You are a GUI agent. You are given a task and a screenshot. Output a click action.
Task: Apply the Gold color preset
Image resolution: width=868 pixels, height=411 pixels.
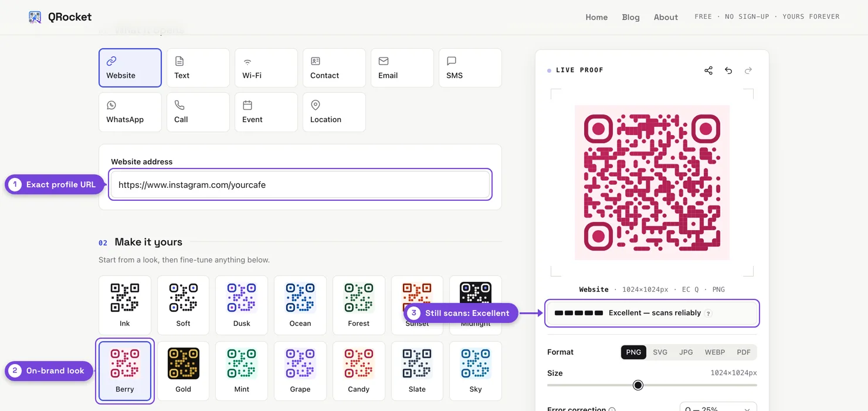184,371
